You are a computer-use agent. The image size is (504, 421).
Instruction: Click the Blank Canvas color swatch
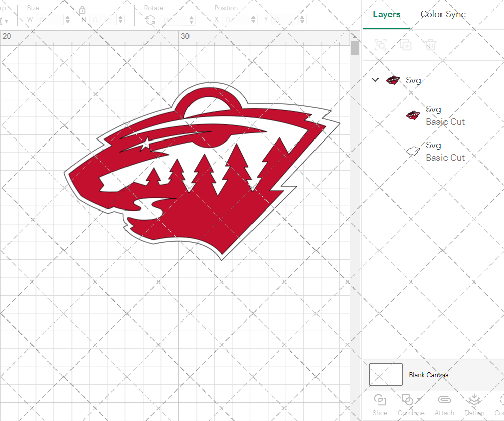(386, 375)
